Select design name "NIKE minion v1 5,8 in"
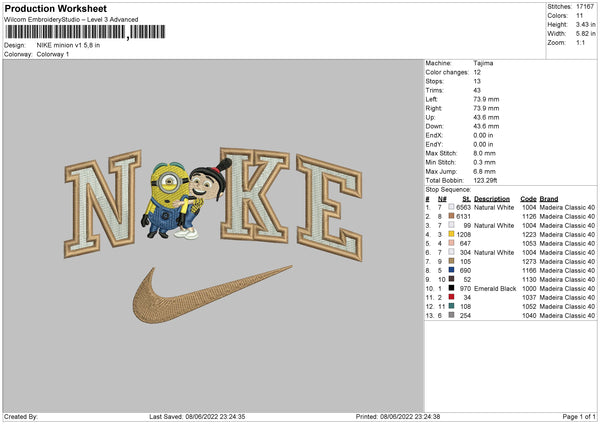The height and width of the screenshot is (424, 600). (x=68, y=45)
